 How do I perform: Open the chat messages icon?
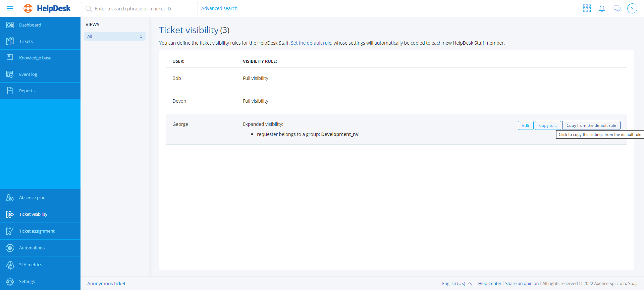coord(617,8)
